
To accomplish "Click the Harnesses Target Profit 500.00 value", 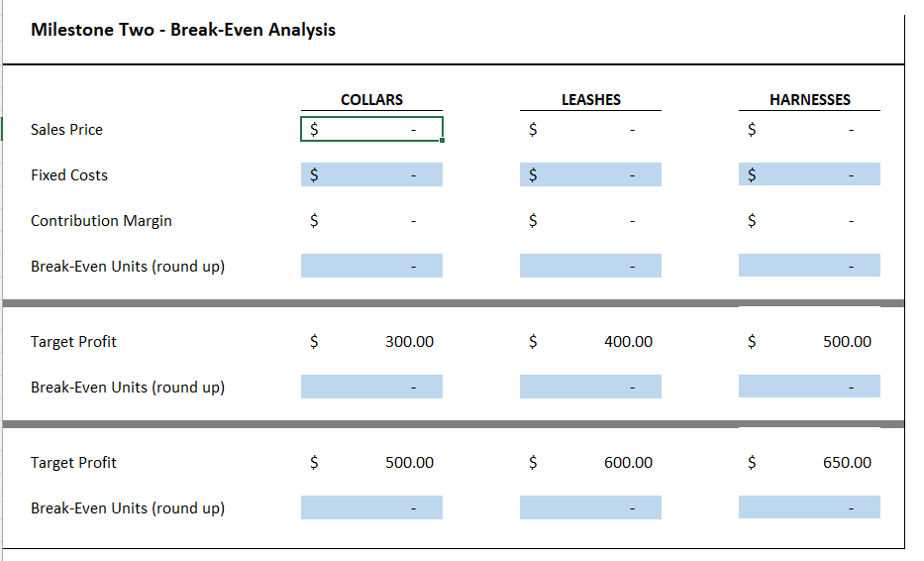I will pyautogui.click(x=847, y=342).
